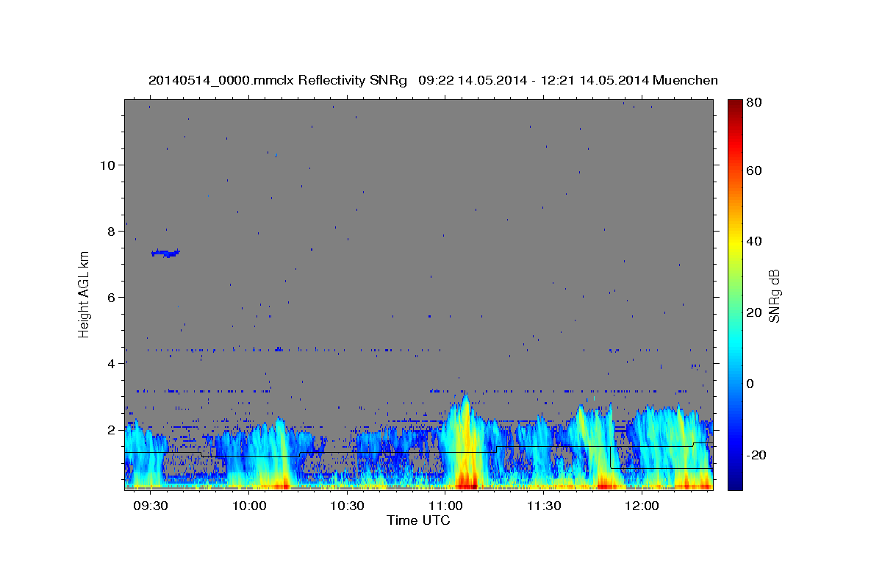Click the colorbar value 80

tap(755, 102)
